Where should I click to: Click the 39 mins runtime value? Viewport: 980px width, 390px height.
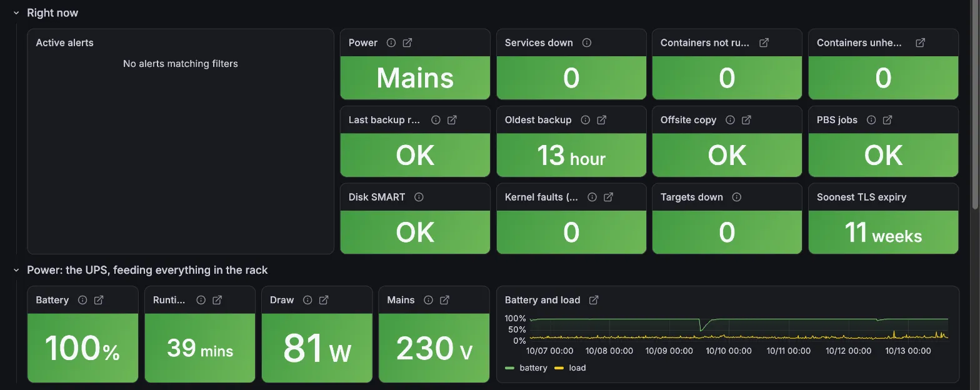click(200, 348)
